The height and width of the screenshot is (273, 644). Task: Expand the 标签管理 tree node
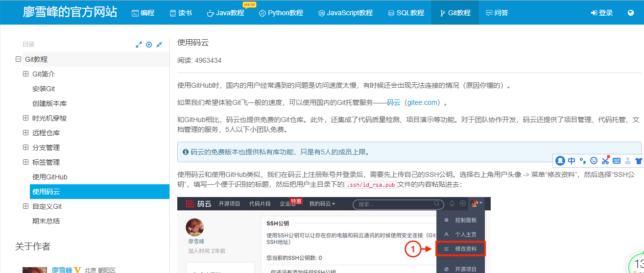(x=26, y=162)
